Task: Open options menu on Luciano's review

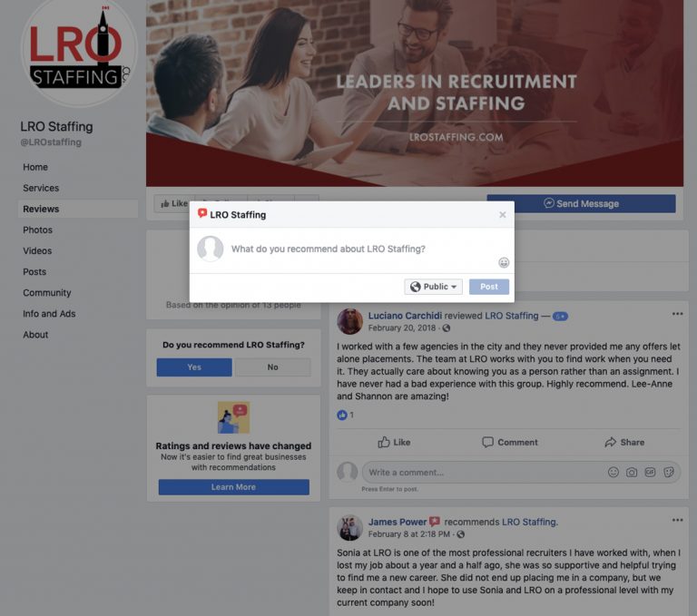Action: [677, 314]
